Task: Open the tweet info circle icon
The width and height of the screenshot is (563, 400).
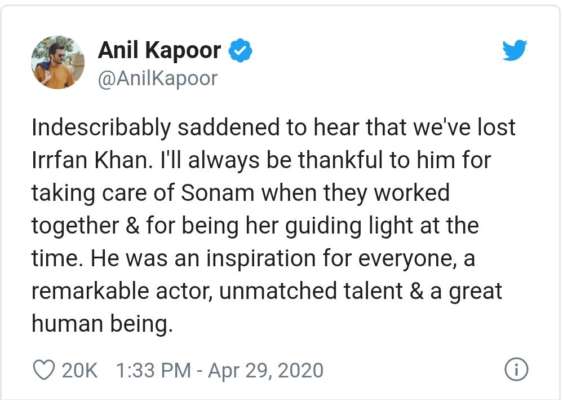Action: (516, 369)
